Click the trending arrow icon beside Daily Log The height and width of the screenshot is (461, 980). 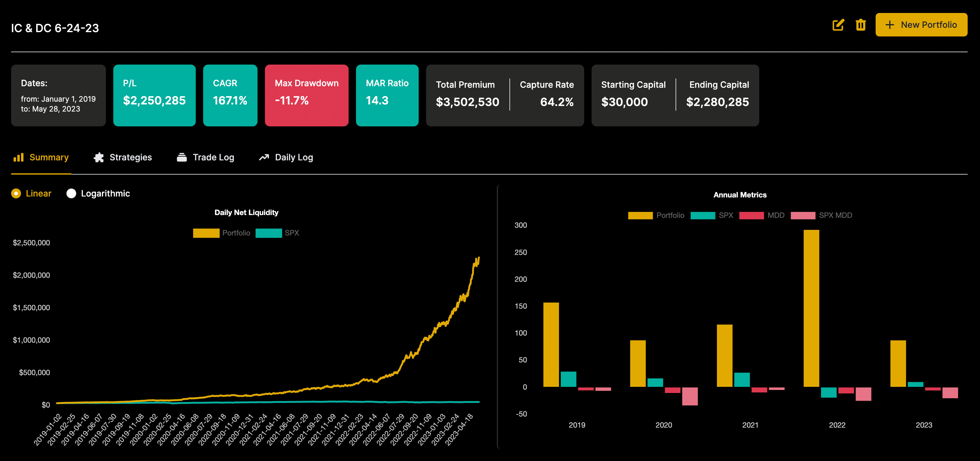(x=263, y=157)
